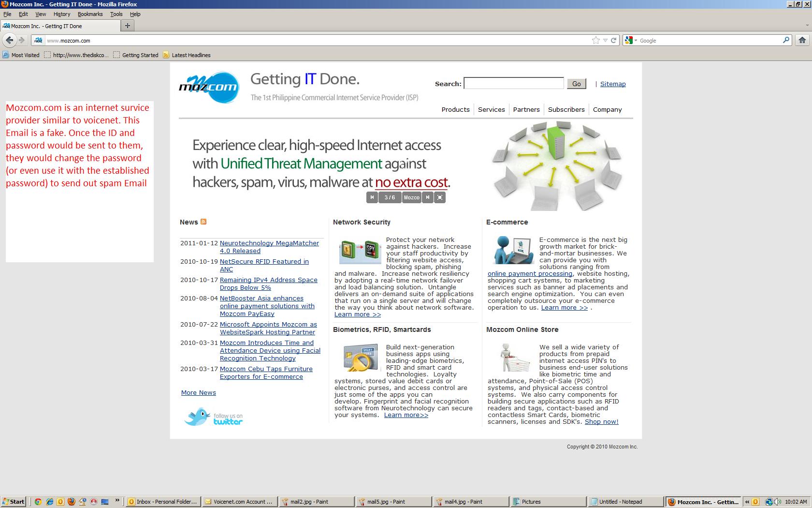Click the News RSS feed icon
The width and height of the screenshot is (812, 508).
click(203, 222)
